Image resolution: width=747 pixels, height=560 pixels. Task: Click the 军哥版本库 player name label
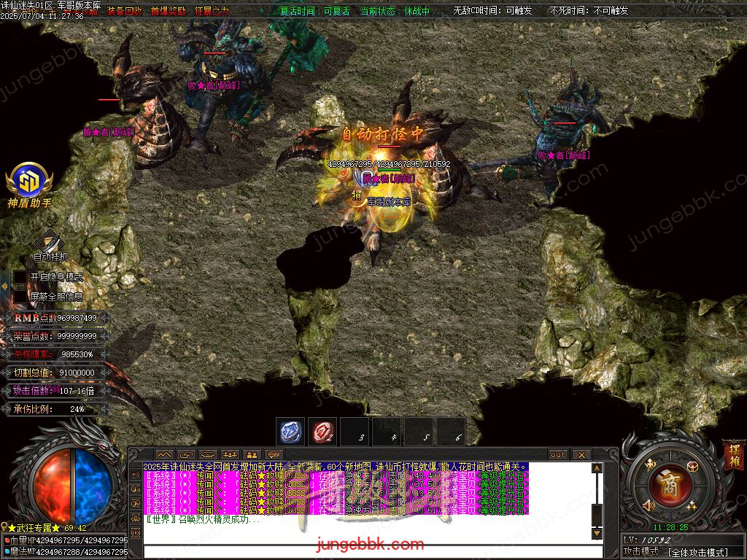coord(389,202)
